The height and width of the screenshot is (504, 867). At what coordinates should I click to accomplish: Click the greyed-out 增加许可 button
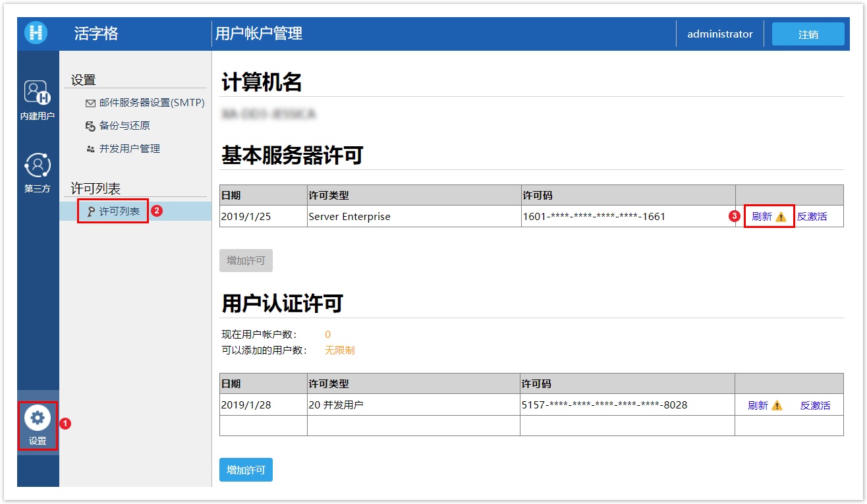point(246,260)
